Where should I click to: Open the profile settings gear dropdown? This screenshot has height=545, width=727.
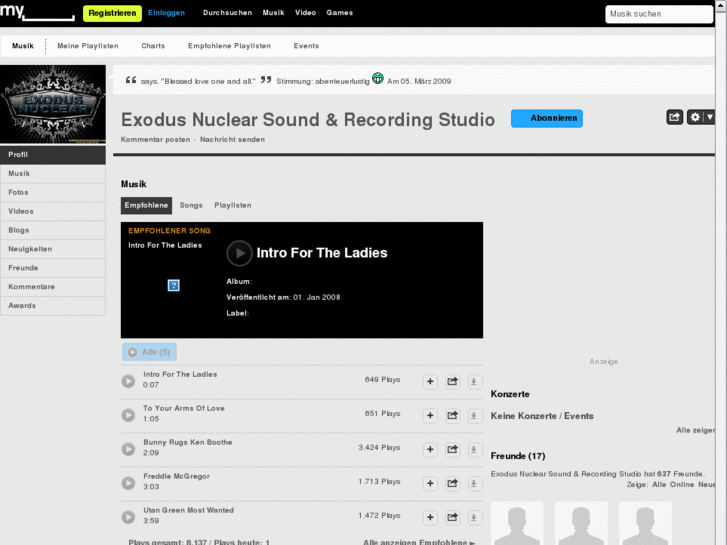point(701,117)
